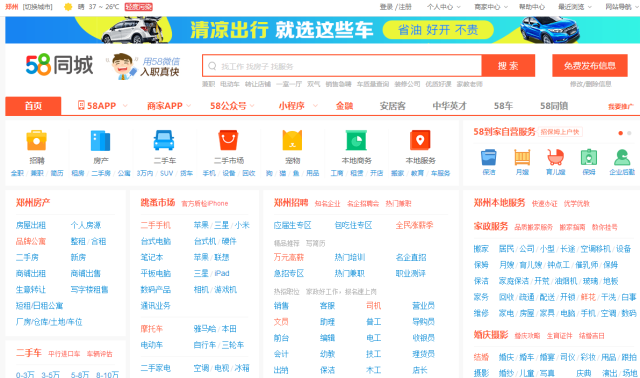Image resolution: width=640 pixels, height=378 pixels.
Task: Open the 二手车 car icon
Action: (x=164, y=140)
